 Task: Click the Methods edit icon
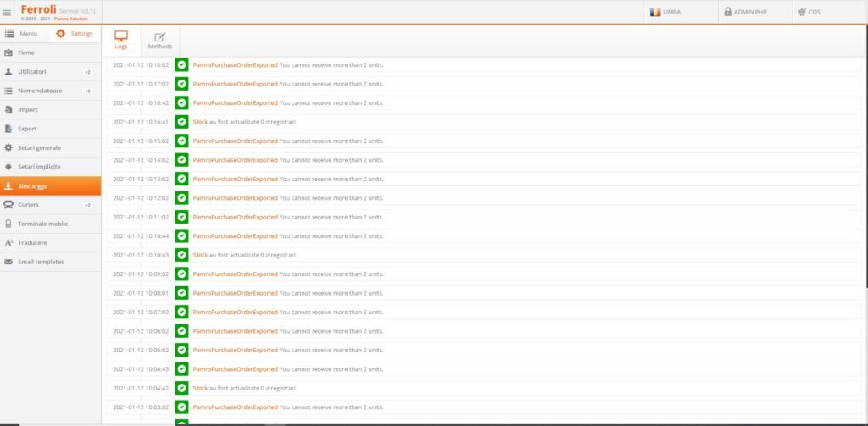(159, 36)
